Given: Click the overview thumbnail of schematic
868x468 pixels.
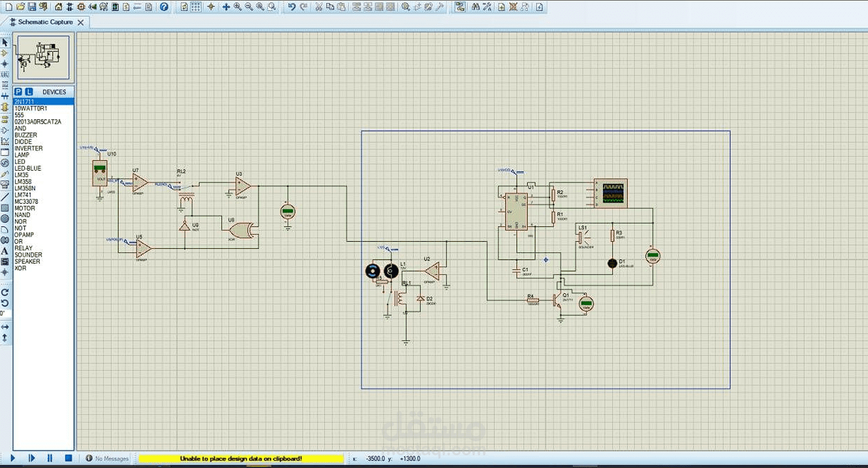Looking at the screenshot, I should point(44,57).
